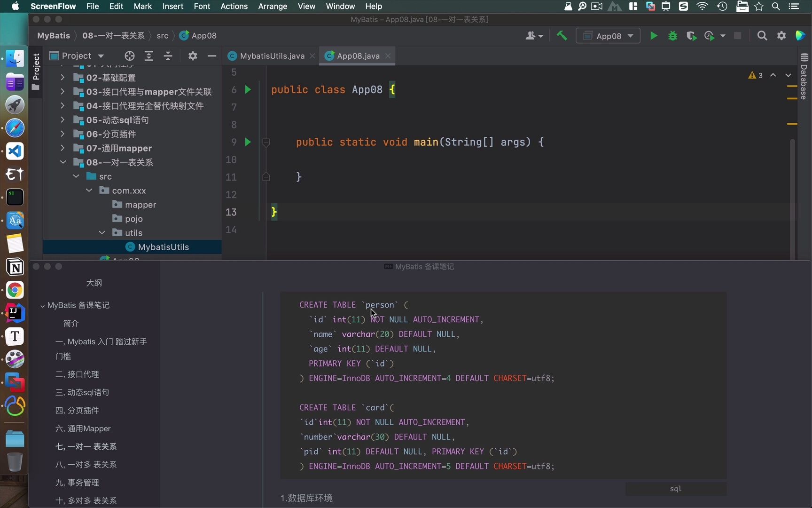This screenshot has height=508, width=812.
Task: Start debugging with the bug icon
Action: 672,36
